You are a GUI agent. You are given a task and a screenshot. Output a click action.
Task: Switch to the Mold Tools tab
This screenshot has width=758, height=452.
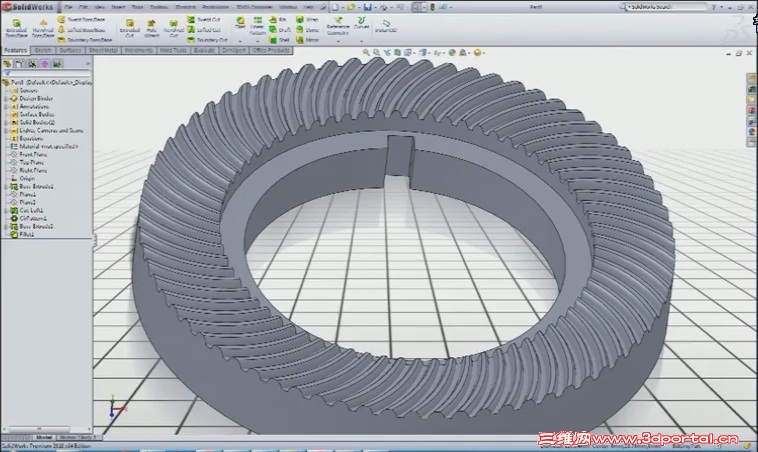[173, 50]
